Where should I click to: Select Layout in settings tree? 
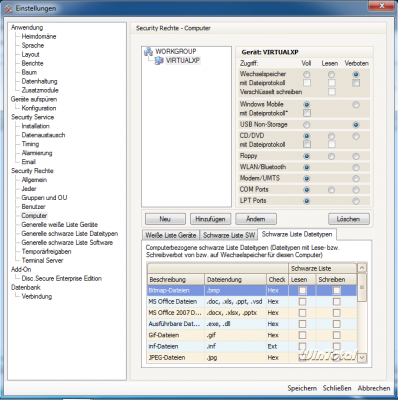pyautogui.click(x=30, y=54)
